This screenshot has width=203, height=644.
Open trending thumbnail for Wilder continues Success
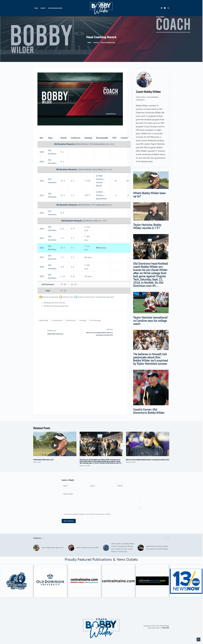click(x=71, y=548)
